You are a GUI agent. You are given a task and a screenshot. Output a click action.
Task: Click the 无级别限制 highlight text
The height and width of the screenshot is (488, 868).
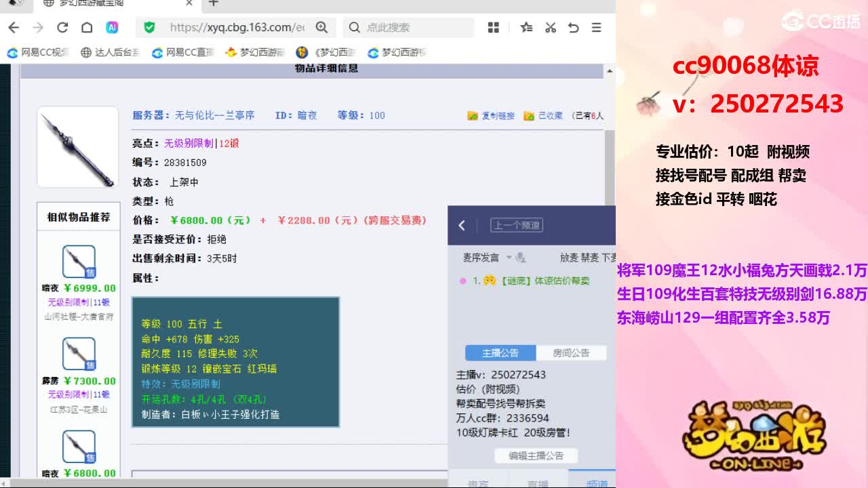coord(189,144)
